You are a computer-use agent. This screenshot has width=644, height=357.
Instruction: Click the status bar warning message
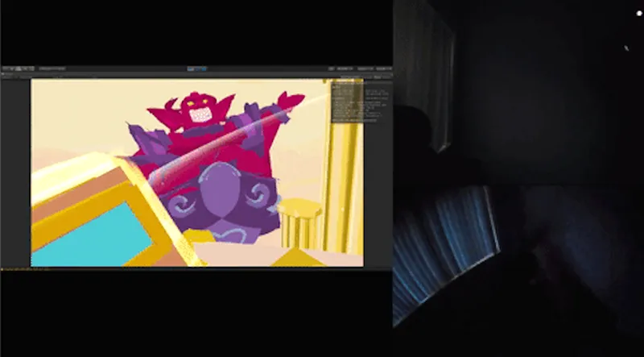click(x=24, y=268)
